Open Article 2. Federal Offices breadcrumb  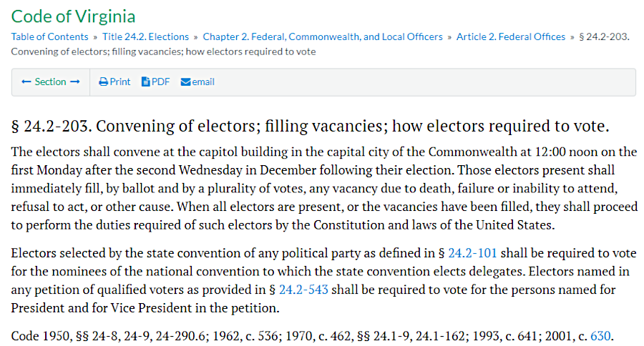coord(510,36)
